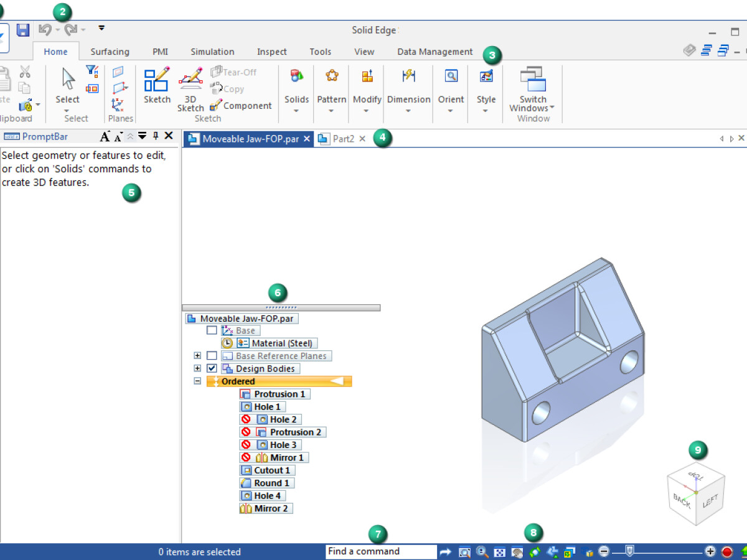Open the Dimension command group
The image size is (747, 560).
coord(408,90)
